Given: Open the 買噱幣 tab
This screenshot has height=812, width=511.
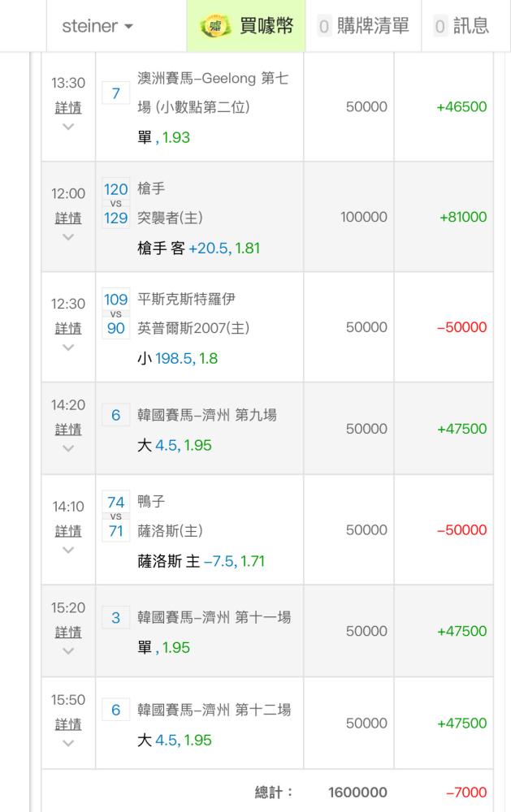Looking at the screenshot, I should click(x=246, y=26).
